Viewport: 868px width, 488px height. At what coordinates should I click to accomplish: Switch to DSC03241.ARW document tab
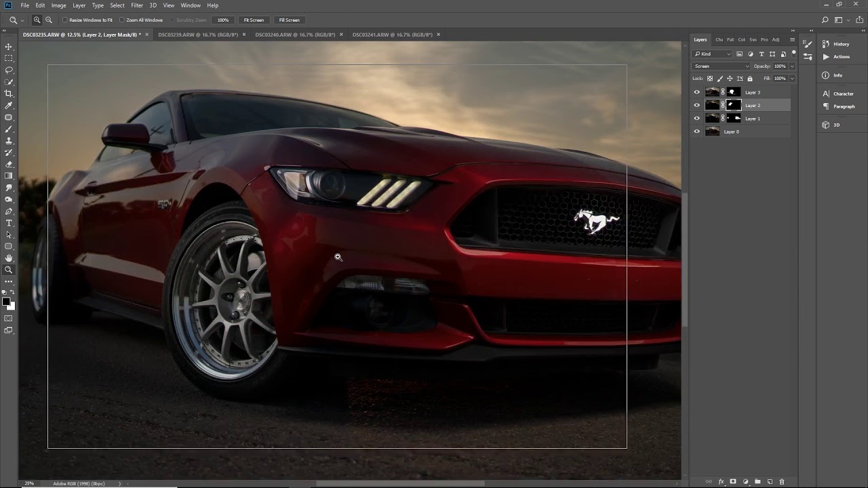[x=392, y=35]
